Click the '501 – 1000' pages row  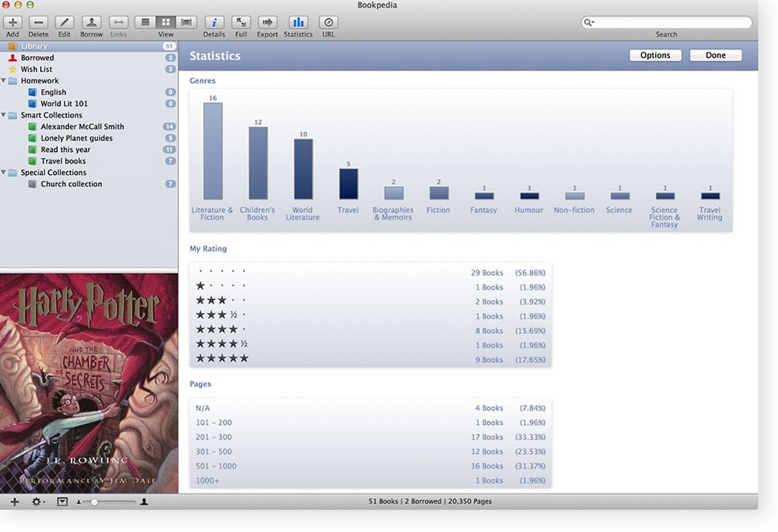[x=371, y=466]
